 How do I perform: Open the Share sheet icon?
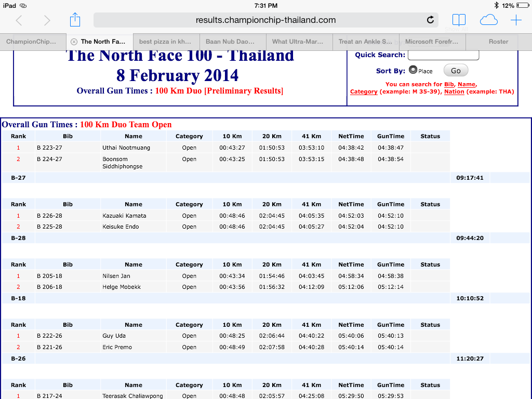(75, 20)
